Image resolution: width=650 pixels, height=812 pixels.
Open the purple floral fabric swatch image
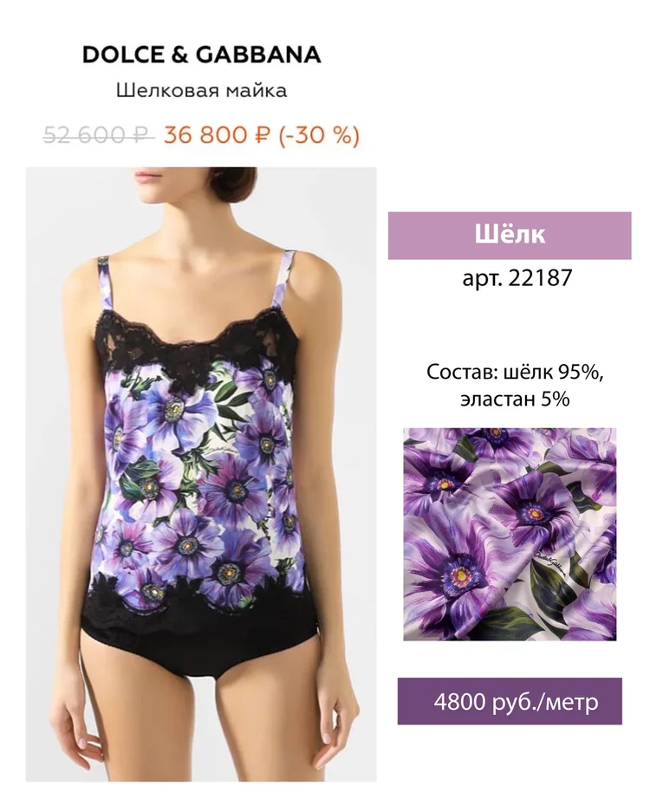pyautogui.click(x=510, y=535)
